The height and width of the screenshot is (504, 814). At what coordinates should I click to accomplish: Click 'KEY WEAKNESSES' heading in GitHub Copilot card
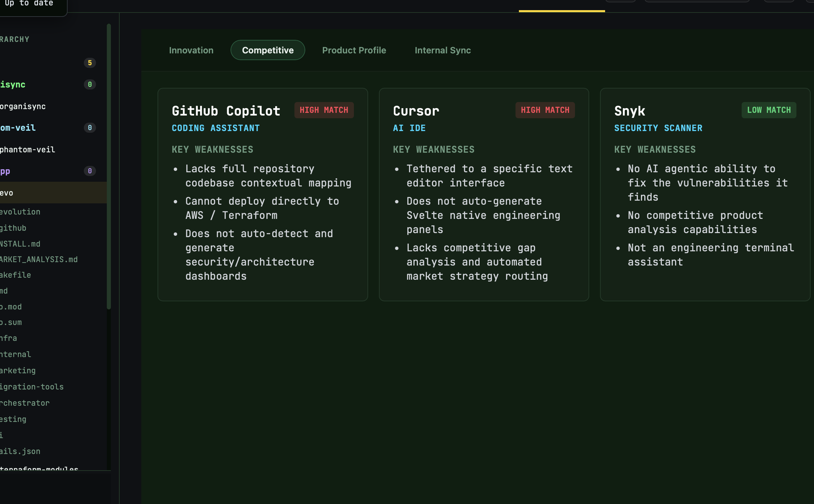point(212,150)
